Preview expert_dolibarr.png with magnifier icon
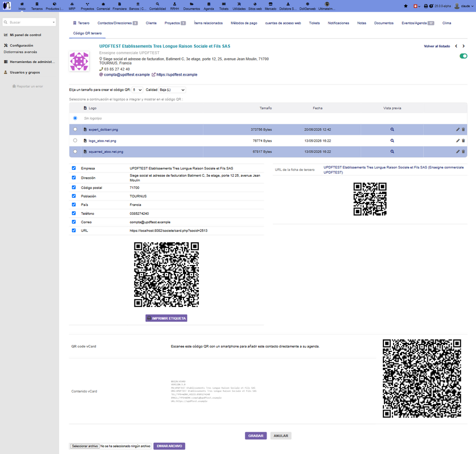The width and height of the screenshot is (476, 454). [392, 129]
